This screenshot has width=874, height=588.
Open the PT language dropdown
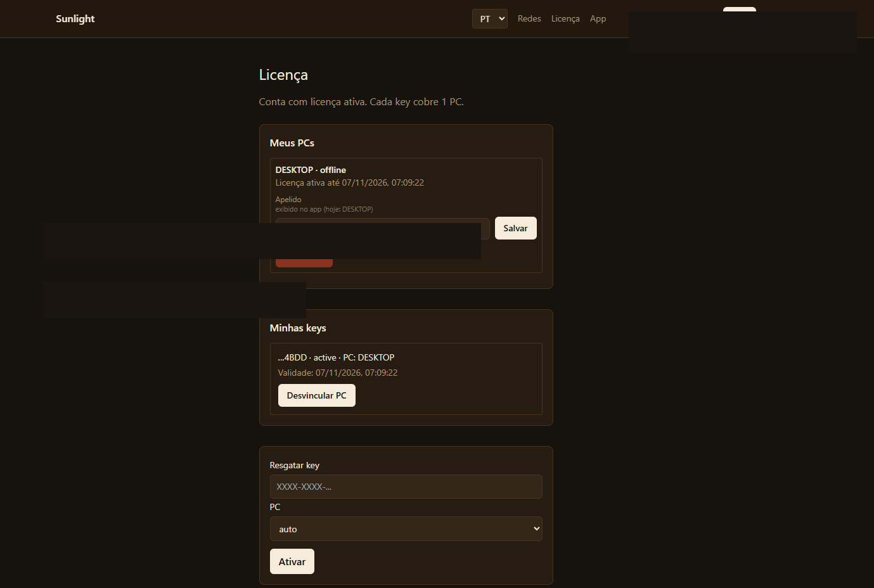(x=489, y=19)
